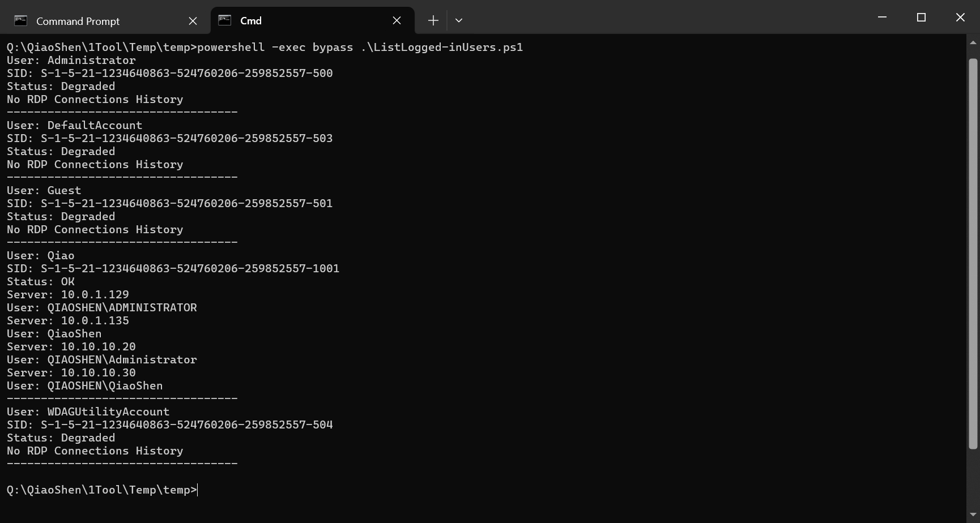Click the scrollbar down arrow
Viewport: 980px width, 523px height.
pos(973,515)
